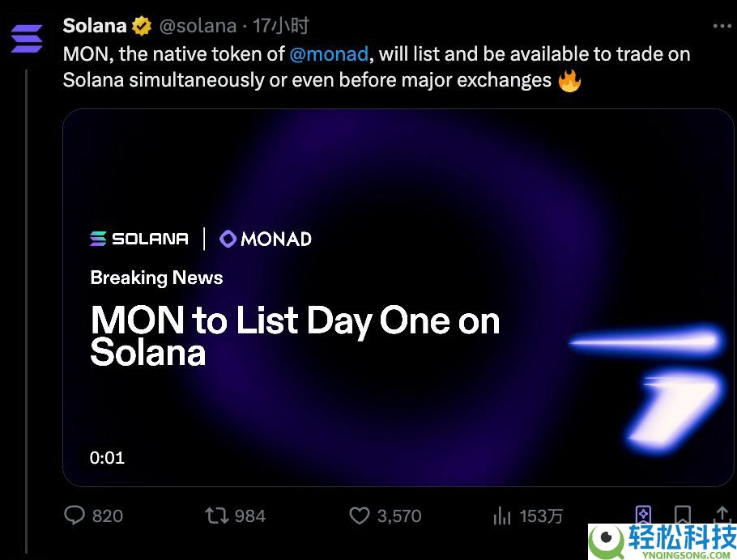This screenshot has width=737, height=560.
Task: Click Solana's gold verified badge
Action: (x=141, y=25)
